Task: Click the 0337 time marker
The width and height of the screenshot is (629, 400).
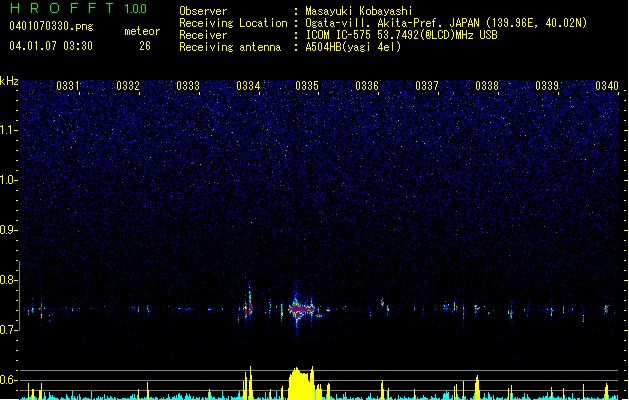Action: point(427,86)
